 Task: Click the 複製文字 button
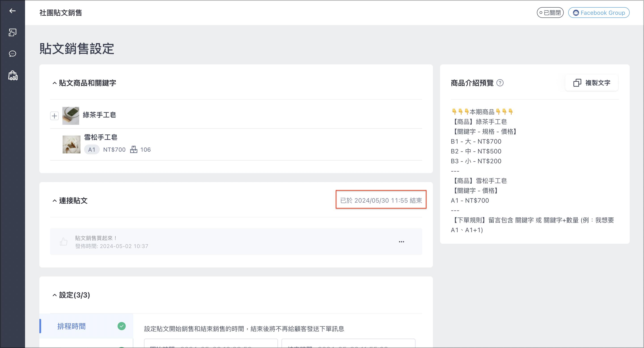pyautogui.click(x=591, y=83)
